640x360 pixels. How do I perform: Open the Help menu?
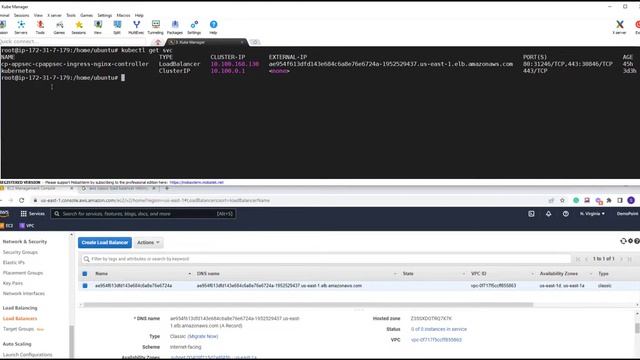tap(139, 15)
